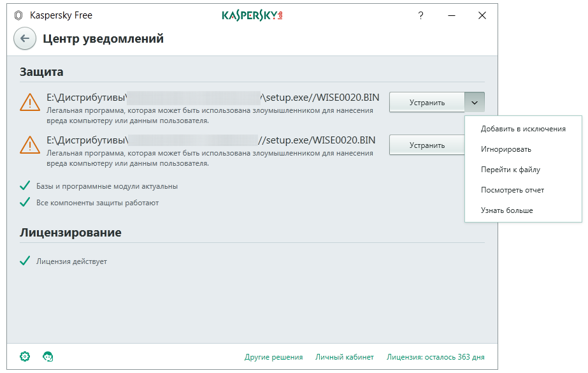The width and height of the screenshot is (588, 373).
Task: Click the back arrow to leave Notification Center
Action: tap(24, 39)
